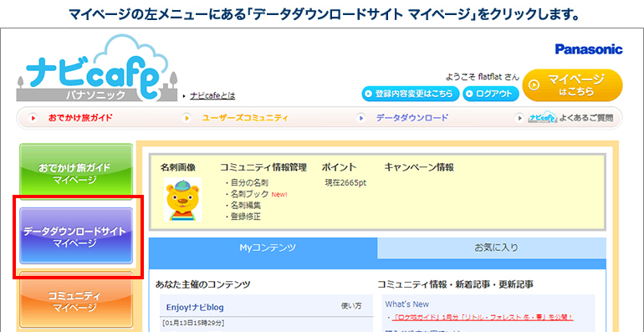The width and height of the screenshot is (644, 332).
Task: Open the red ロケ地ガイド news link
Action: (483, 318)
